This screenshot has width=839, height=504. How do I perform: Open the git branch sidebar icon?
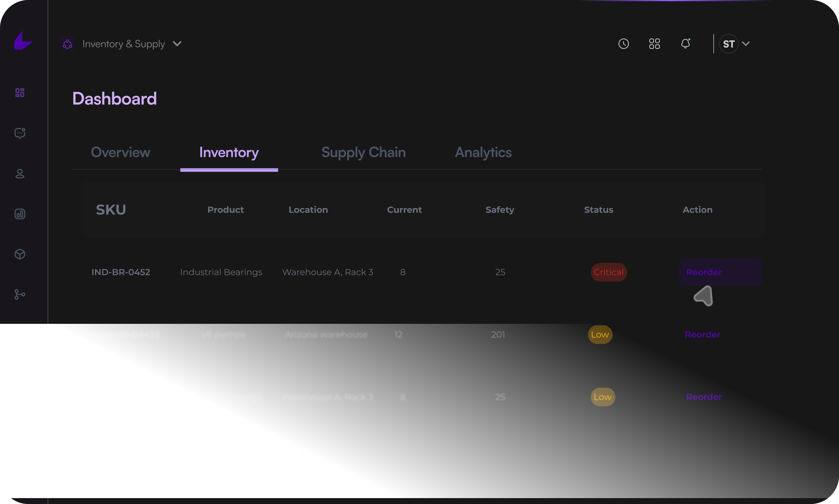pos(20,294)
